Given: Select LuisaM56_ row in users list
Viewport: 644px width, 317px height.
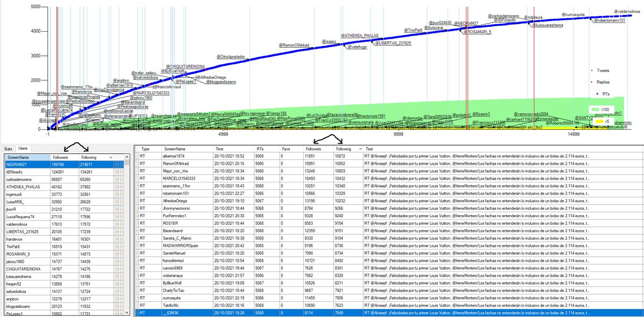Looking at the screenshot, I should (x=64, y=202).
